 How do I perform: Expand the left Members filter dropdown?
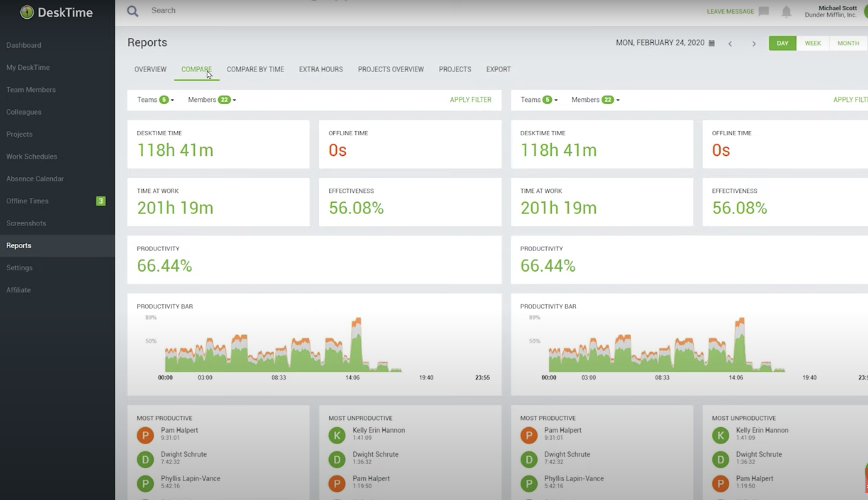[212, 99]
